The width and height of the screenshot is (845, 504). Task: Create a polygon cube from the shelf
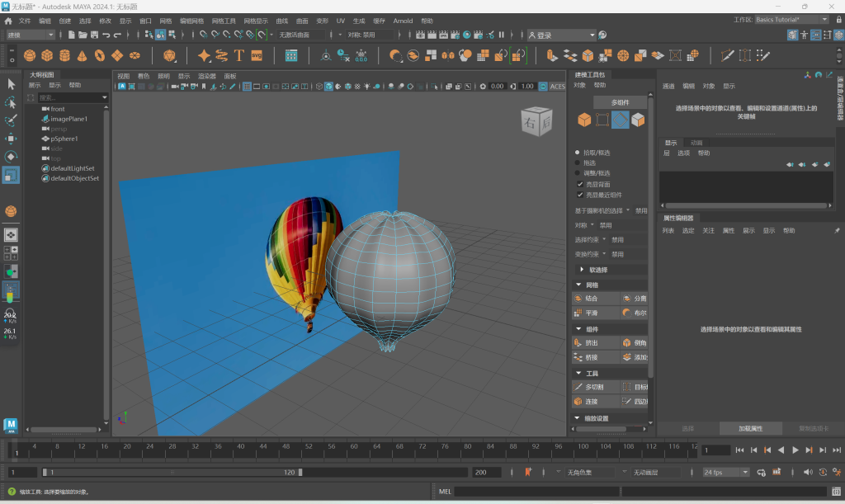tap(47, 55)
